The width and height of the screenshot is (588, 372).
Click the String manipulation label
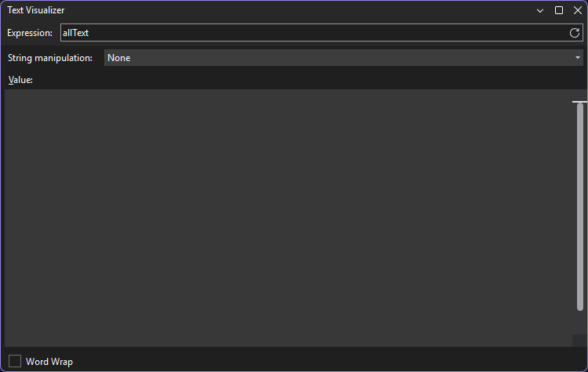(50, 58)
